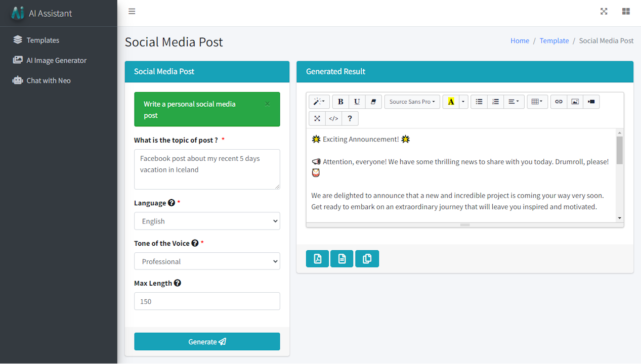Toggle underline formatting in the editor
Screen dimensions: 641x364
[x=357, y=102]
